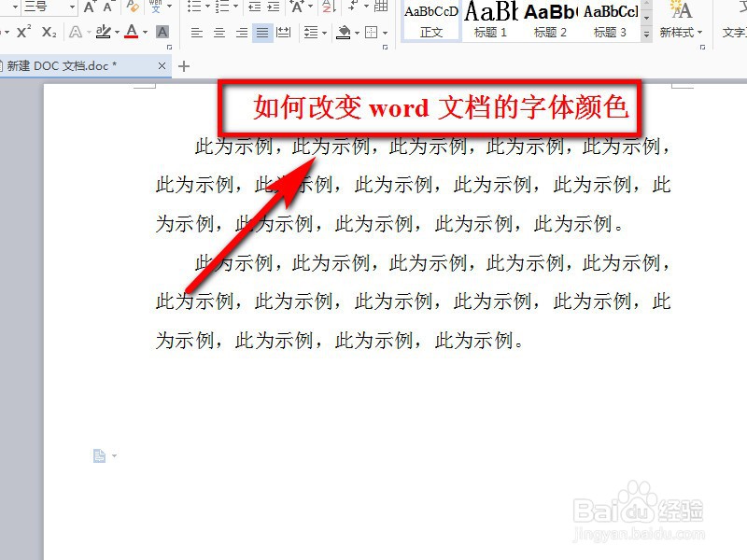Click the red font color swatch
The height and width of the screenshot is (560, 747).
click(132, 35)
